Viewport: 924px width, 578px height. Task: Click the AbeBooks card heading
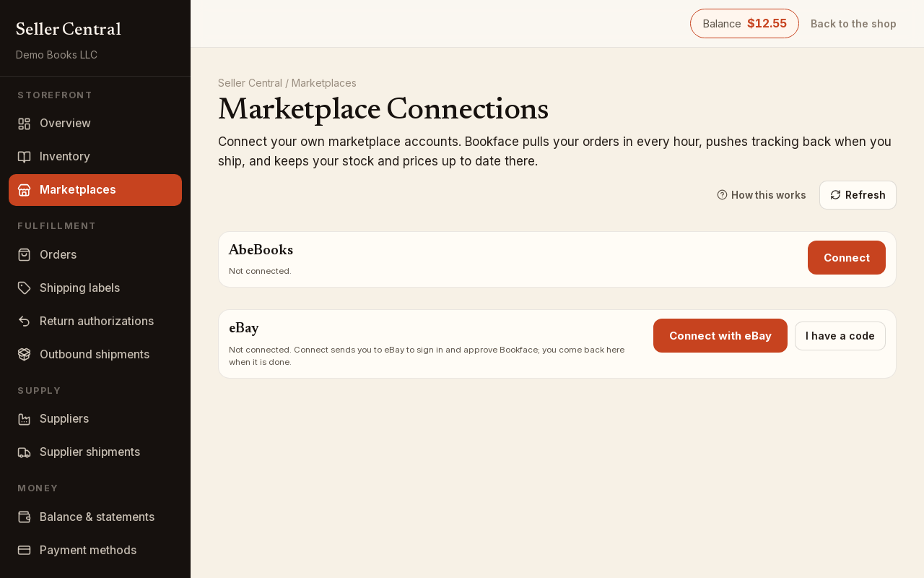pyautogui.click(x=261, y=250)
